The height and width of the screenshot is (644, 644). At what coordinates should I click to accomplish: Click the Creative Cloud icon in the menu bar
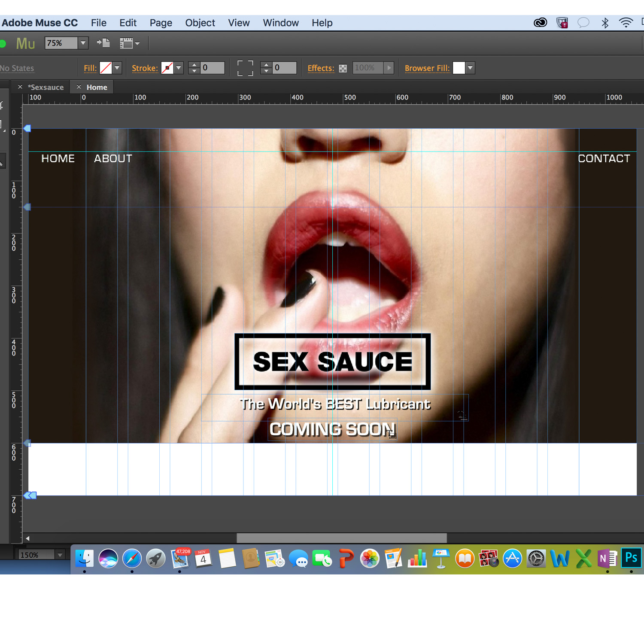[541, 22]
